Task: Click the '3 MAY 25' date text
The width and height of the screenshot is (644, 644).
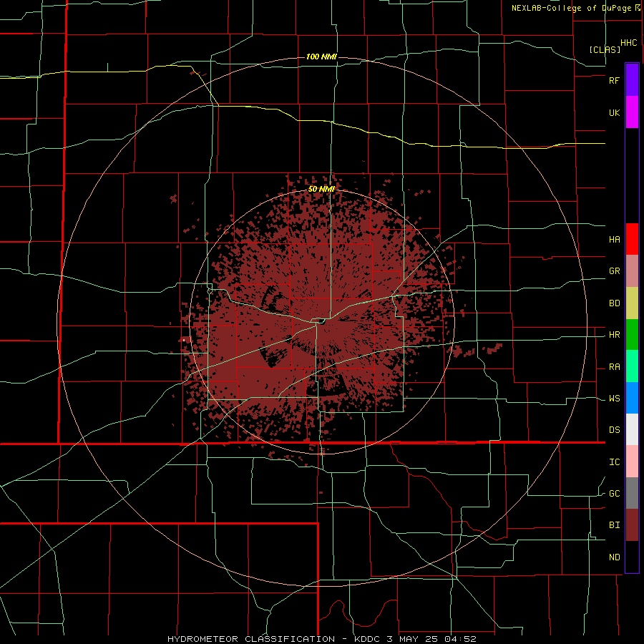Action: pyautogui.click(x=413, y=639)
